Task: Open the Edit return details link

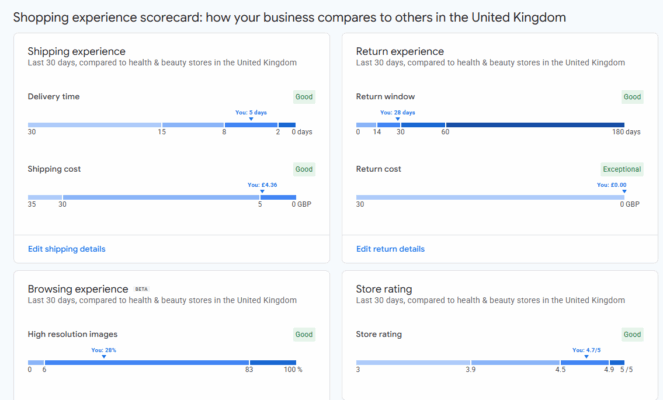Action: pyautogui.click(x=390, y=249)
